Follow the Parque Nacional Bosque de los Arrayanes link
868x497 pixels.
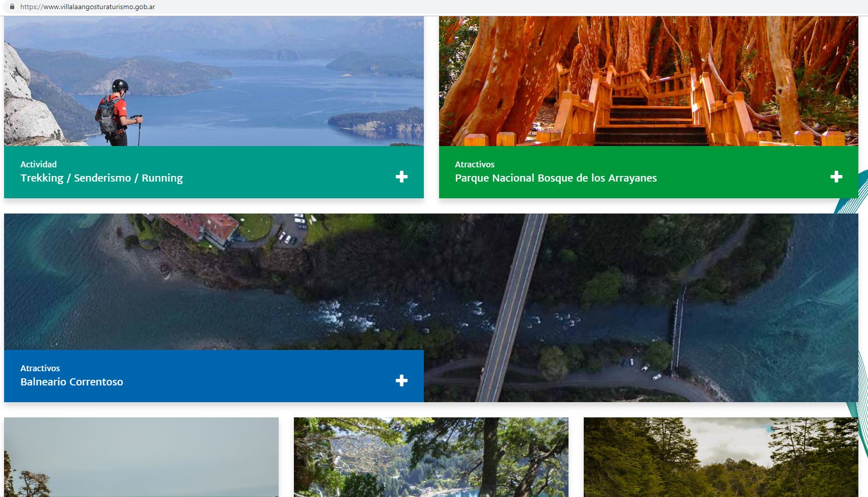(x=555, y=178)
